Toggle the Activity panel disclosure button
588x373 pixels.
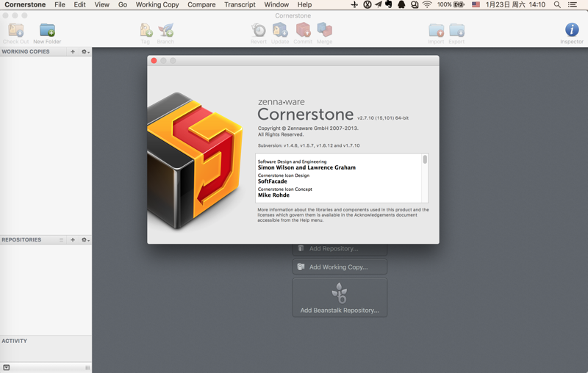pyautogui.click(x=7, y=367)
